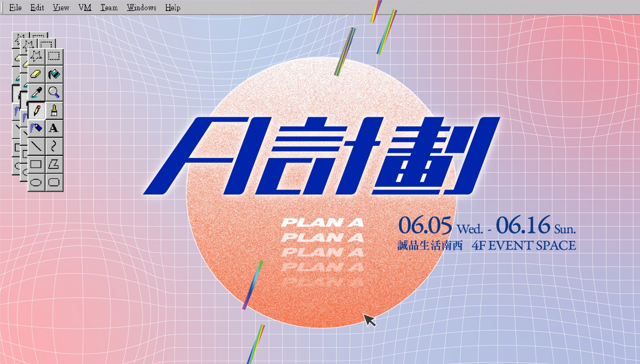
Task: Choose the Airbrush spray can tool
Action: tap(36, 128)
